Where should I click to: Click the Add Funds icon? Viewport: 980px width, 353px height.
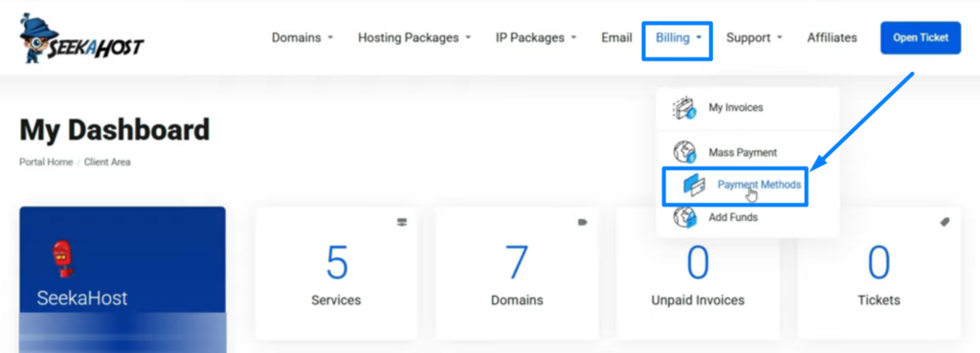[684, 217]
